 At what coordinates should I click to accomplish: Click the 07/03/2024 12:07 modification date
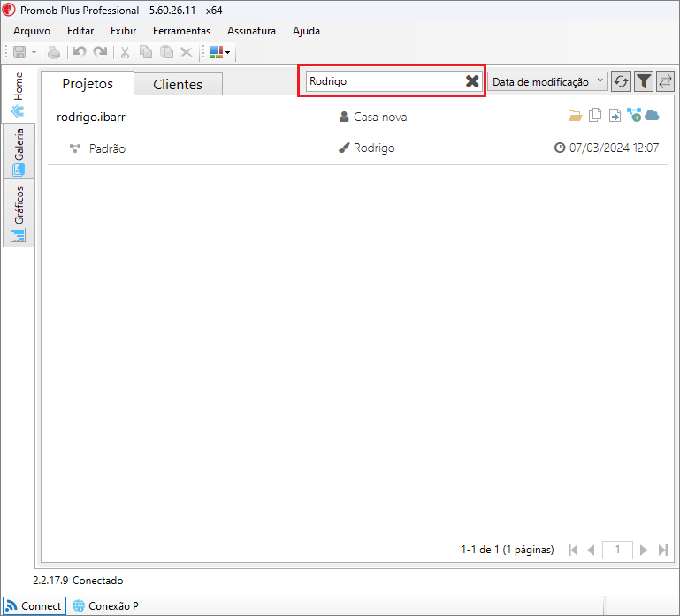pyautogui.click(x=614, y=148)
